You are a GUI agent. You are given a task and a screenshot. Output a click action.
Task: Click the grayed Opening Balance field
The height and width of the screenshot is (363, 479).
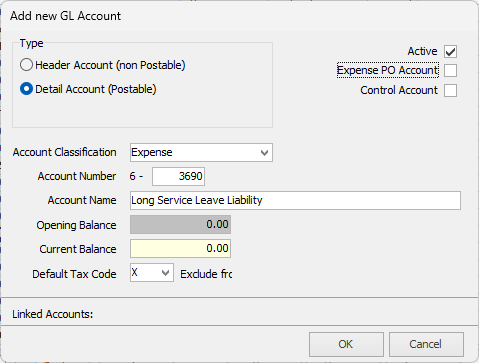point(180,224)
